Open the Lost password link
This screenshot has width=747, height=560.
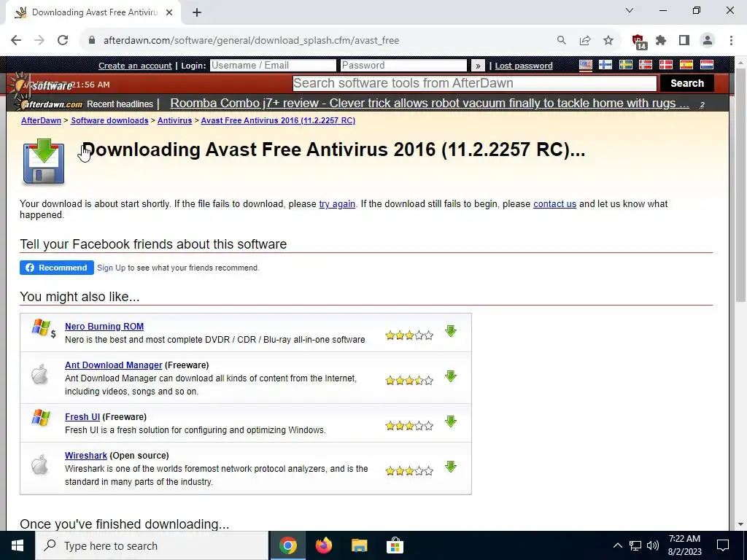[x=524, y=66]
